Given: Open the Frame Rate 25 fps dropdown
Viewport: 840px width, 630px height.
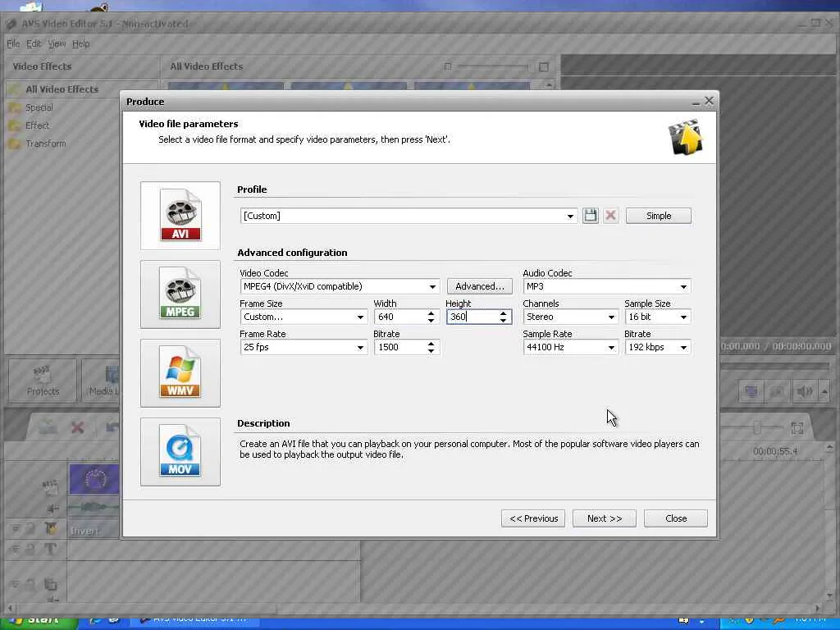Looking at the screenshot, I should 304,347.
